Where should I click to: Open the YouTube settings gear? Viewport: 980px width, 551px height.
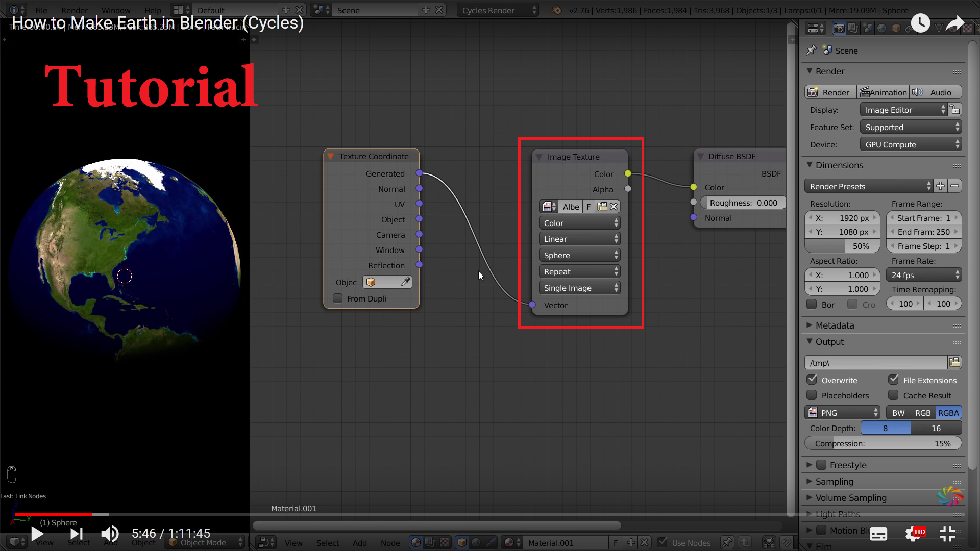pyautogui.click(x=913, y=534)
